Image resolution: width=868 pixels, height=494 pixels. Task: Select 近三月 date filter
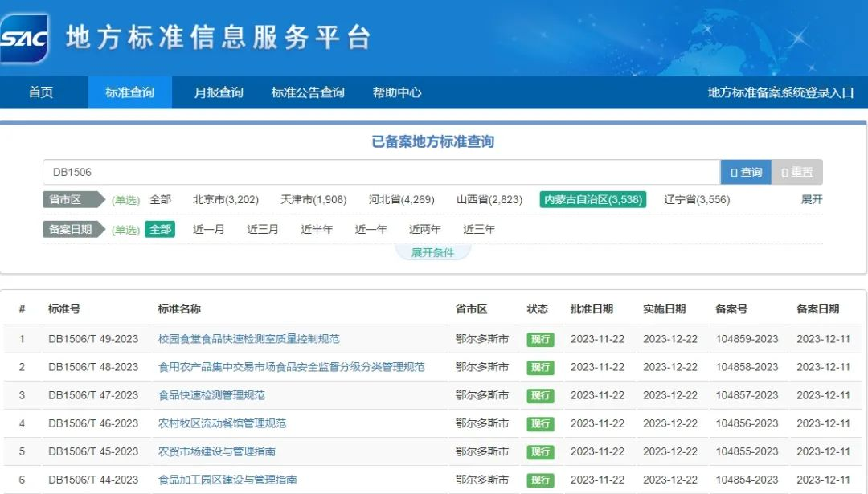click(x=262, y=229)
